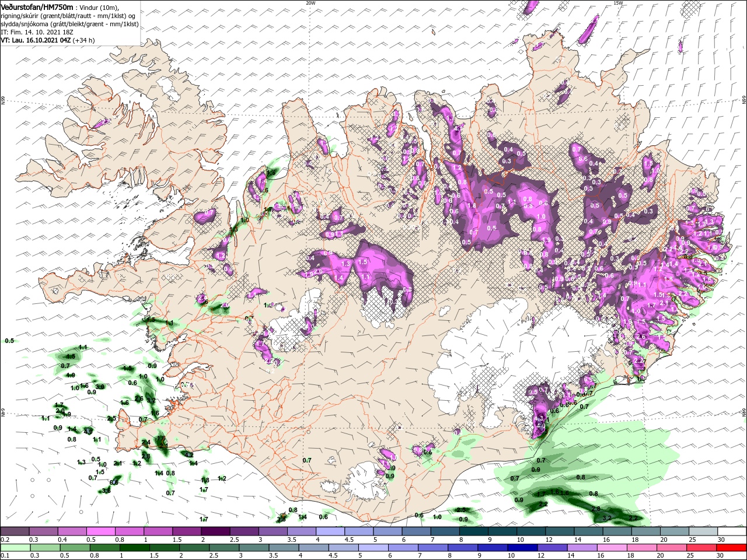Select the bottom-row 0.5 medium green legend swatch
747x560 pixels.
(75, 547)
